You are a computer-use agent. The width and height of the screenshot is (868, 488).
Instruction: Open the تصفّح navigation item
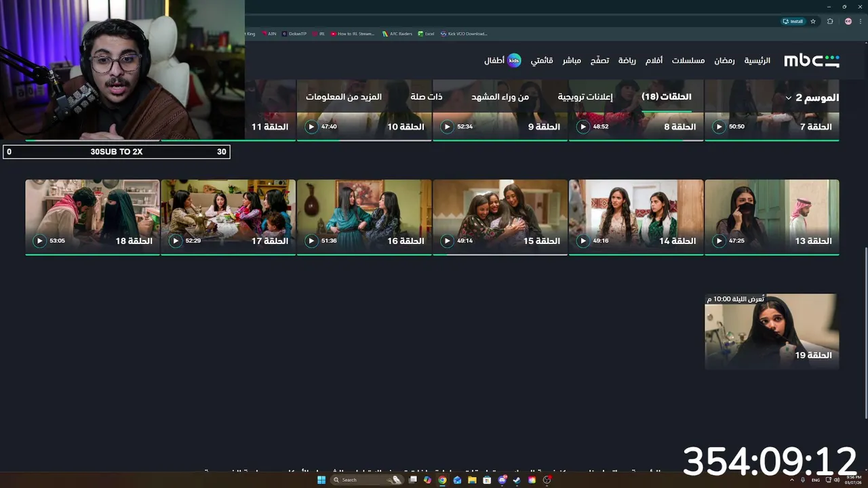tap(599, 60)
